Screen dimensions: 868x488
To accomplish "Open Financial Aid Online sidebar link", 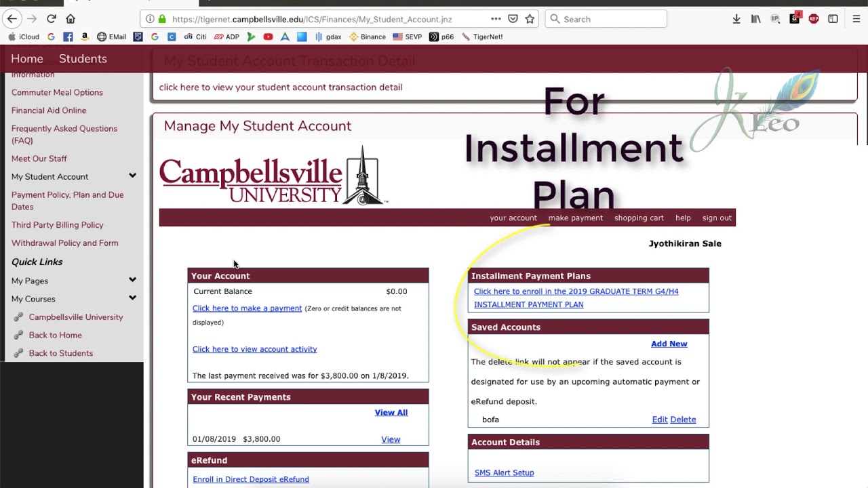I will coord(49,110).
